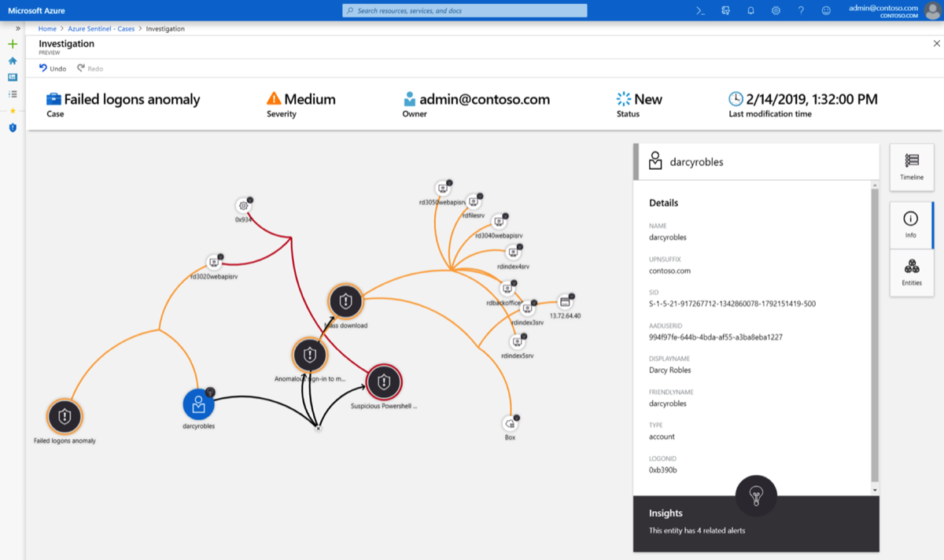
Task: Click the lightbulb Insights icon
Action: tap(755, 495)
